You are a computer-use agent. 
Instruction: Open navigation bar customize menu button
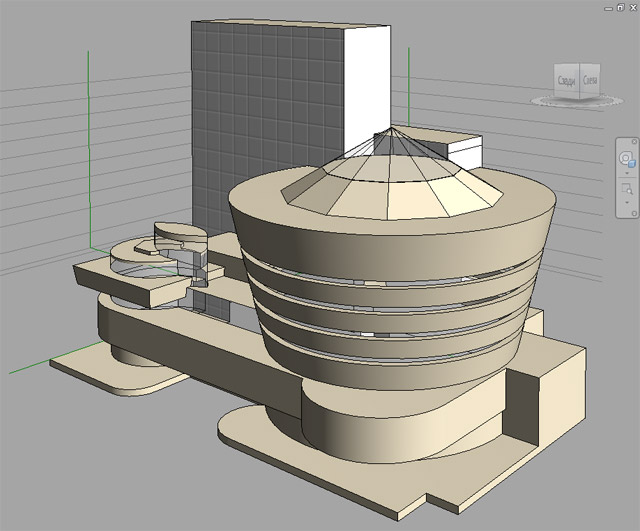pyautogui.click(x=634, y=213)
